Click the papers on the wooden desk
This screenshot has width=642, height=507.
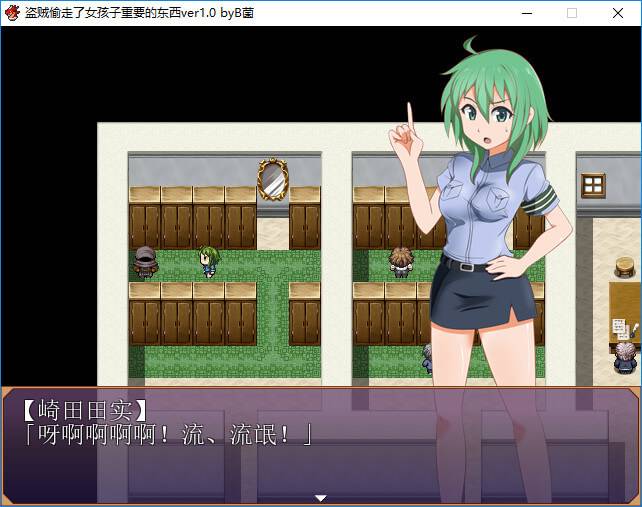click(x=620, y=327)
